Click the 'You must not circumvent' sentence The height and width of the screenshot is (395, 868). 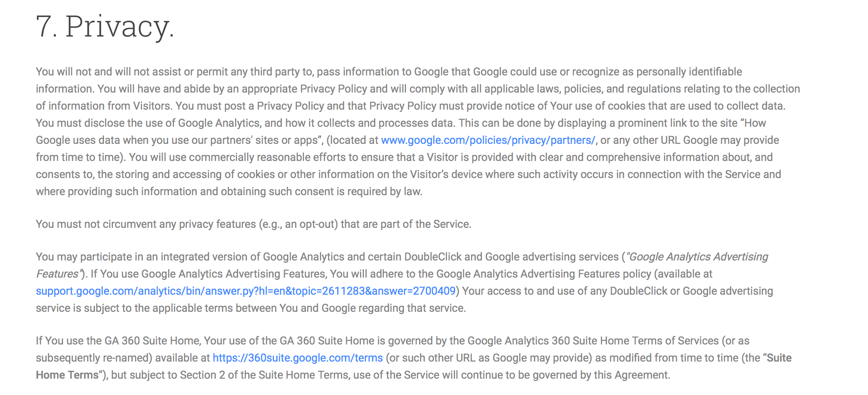pyautogui.click(x=253, y=224)
